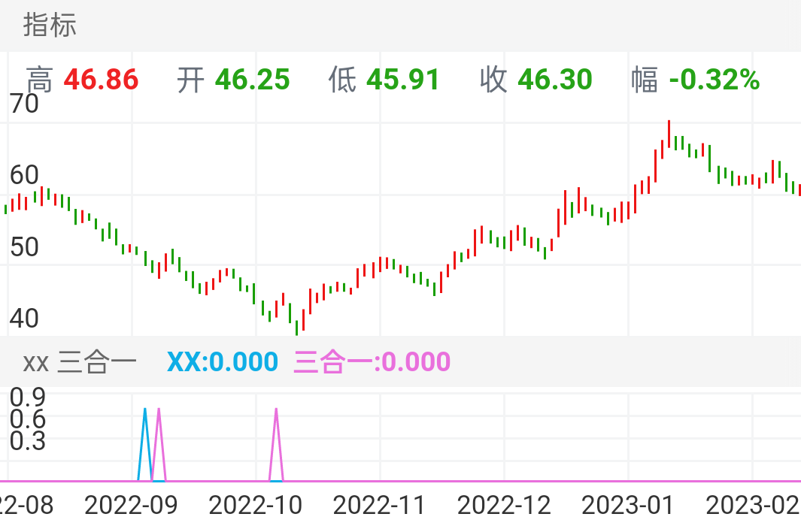Click the 40 price axis label

(24, 319)
